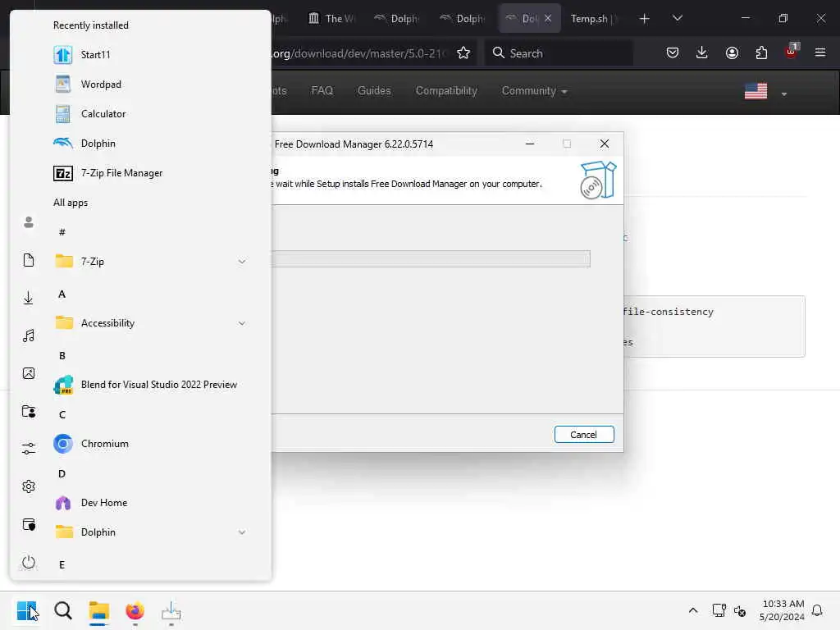Switch to 'The W' tab with building icon

pyautogui.click(x=331, y=18)
